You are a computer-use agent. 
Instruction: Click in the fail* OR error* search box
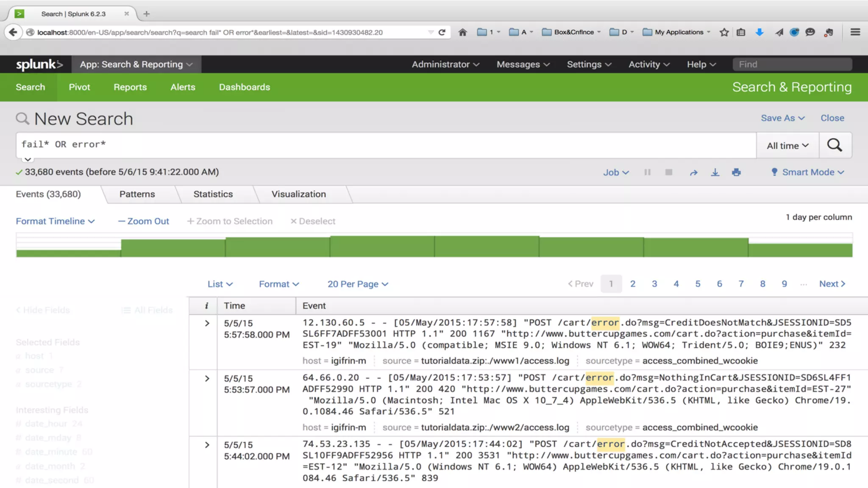point(386,145)
